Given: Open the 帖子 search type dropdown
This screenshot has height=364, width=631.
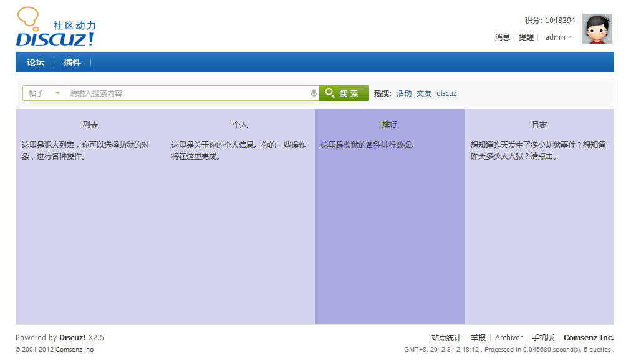Looking at the screenshot, I should coord(44,93).
